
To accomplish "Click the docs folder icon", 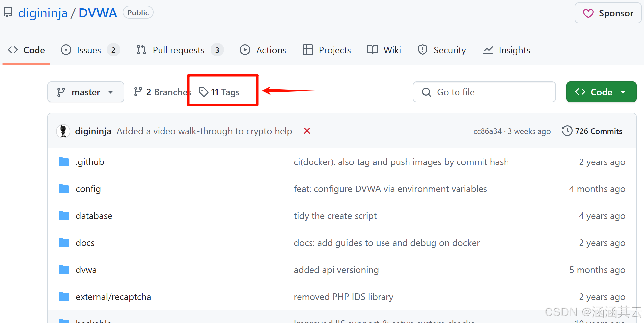I will click(64, 243).
